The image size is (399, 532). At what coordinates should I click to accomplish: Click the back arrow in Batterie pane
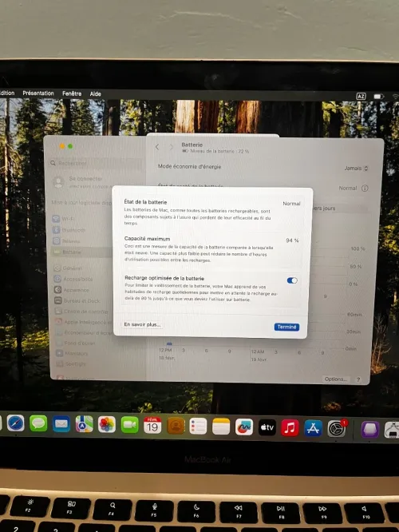(157, 147)
